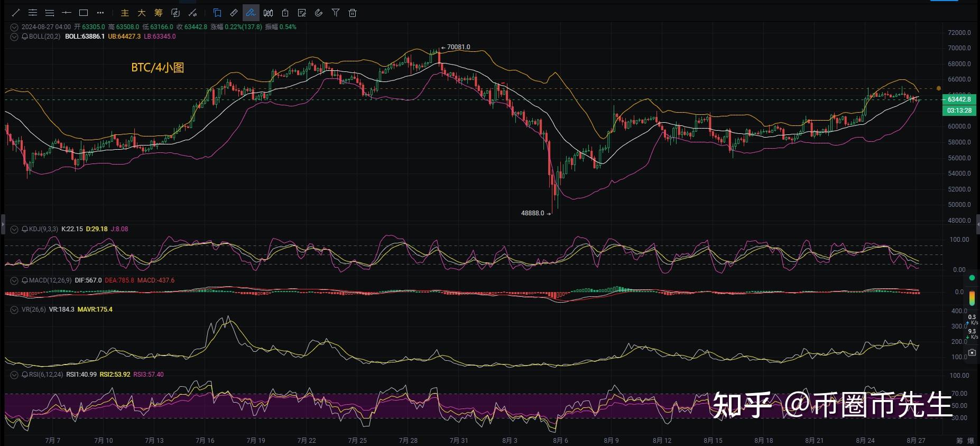Click the 筹 button in toolbar
This screenshot has height=446, width=980.
point(159,13)
